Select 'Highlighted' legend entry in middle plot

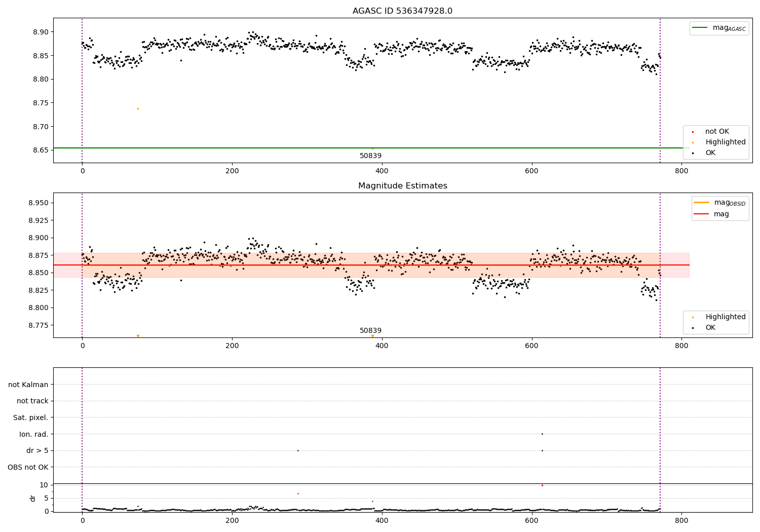[718, 317]
